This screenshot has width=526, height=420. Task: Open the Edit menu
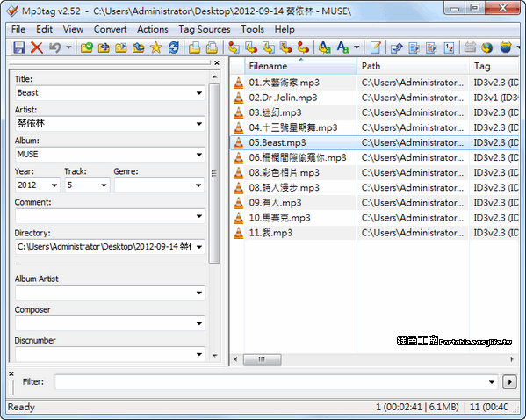point(44,29)
